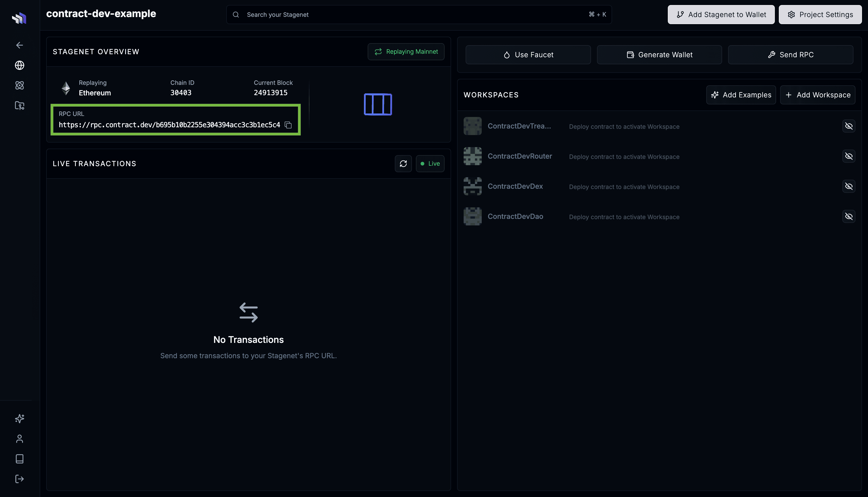Open the user profile sidebar icon

point(19,439)
